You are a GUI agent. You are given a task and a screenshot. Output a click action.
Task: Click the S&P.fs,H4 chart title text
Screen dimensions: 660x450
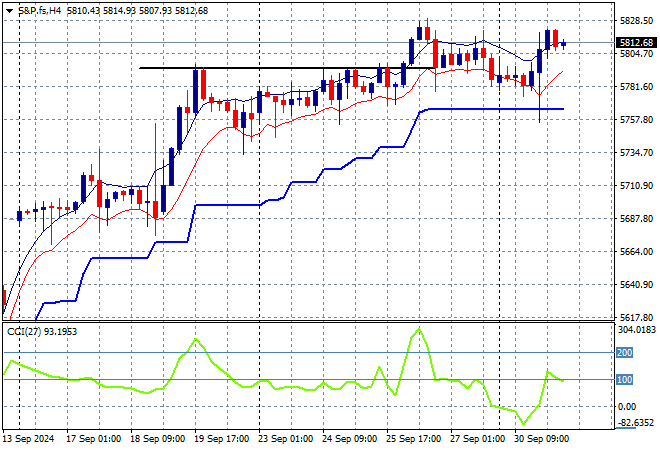click(x=40, y=11)
